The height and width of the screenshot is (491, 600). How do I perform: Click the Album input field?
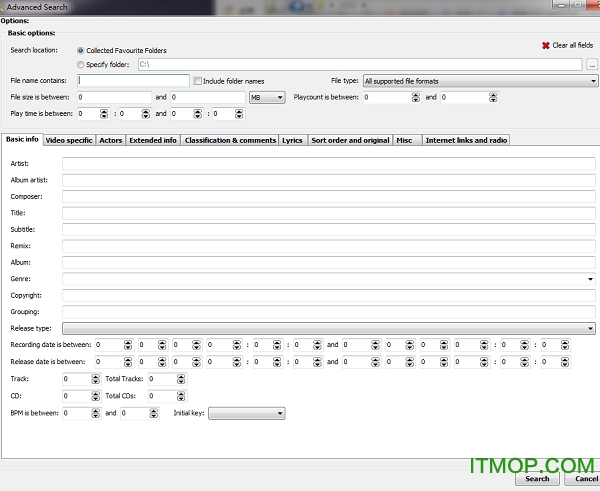click(329, 262)
